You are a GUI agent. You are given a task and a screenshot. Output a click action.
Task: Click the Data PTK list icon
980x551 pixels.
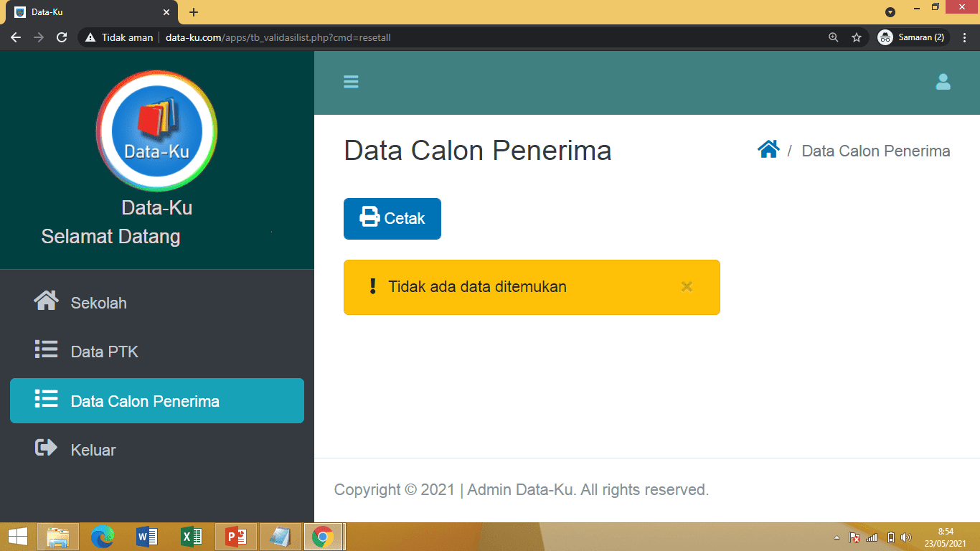coord(46,349)
